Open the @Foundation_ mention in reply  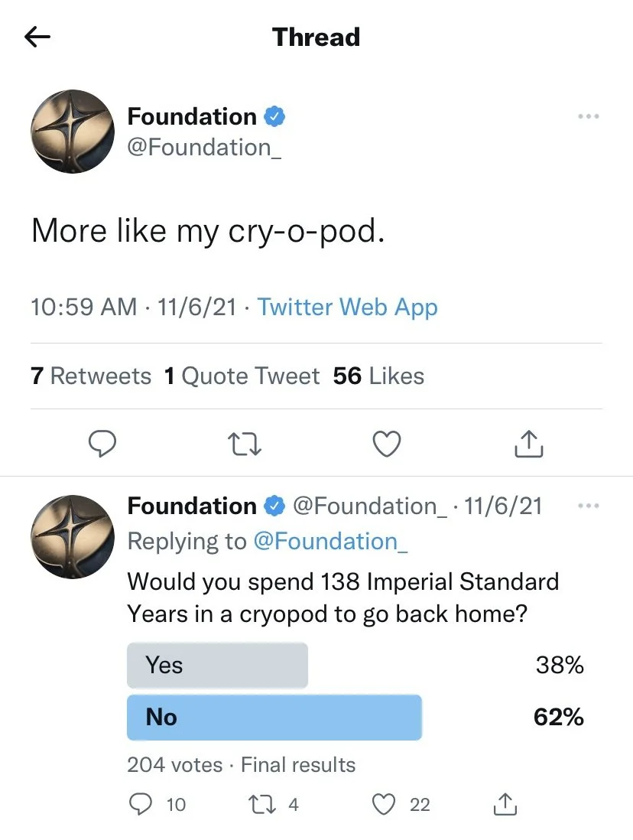pos(329,541)
